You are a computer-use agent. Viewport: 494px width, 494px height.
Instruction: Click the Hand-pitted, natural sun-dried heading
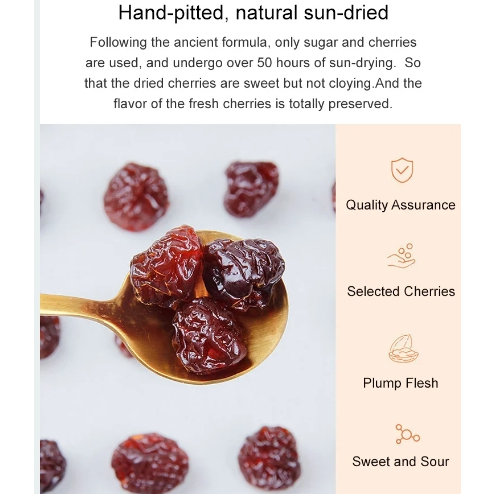tap(253, 13)
